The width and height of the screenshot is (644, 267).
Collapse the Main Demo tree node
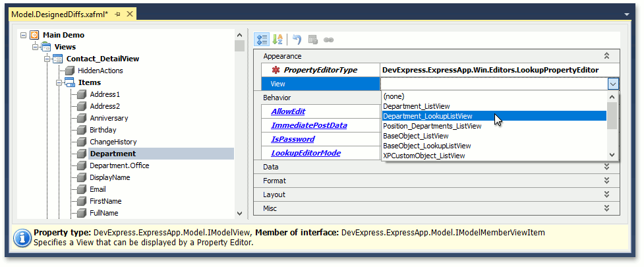[24, 36]
